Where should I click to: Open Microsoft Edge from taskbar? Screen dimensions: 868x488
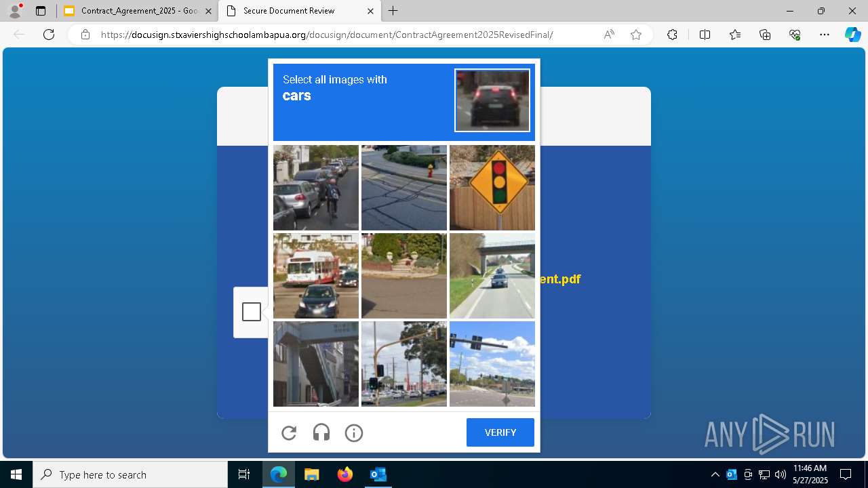pos(279,474)
